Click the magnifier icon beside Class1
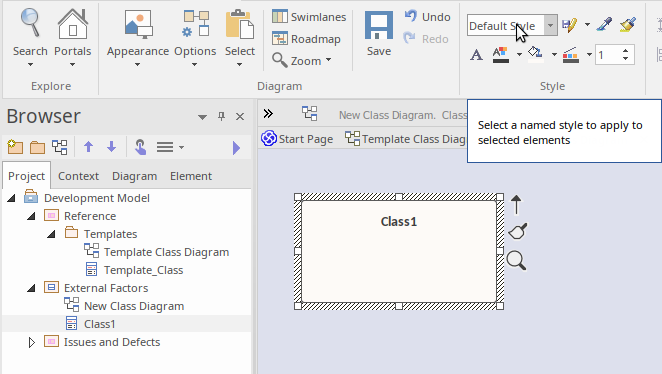Viewport: 662px width, 374px height. click(x=516, y=260)
